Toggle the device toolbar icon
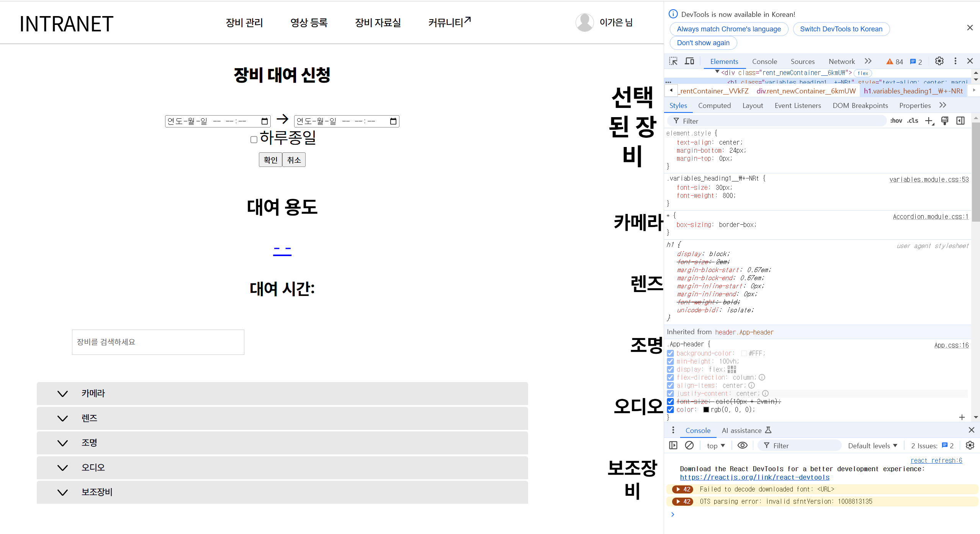 pos(689,61)
